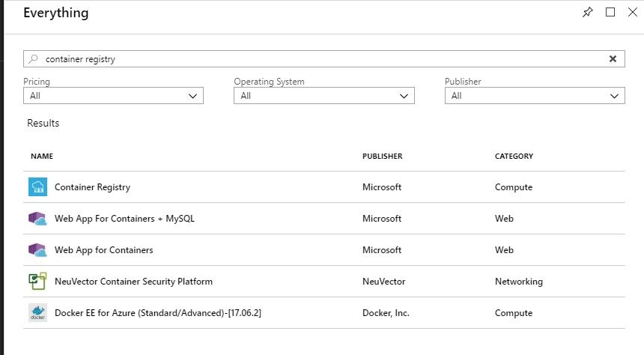
Task: Click the Everything blade title
Action: 56,13
